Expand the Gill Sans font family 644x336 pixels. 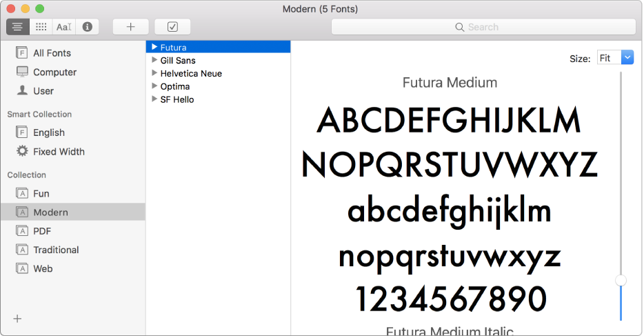click(154, 60)
